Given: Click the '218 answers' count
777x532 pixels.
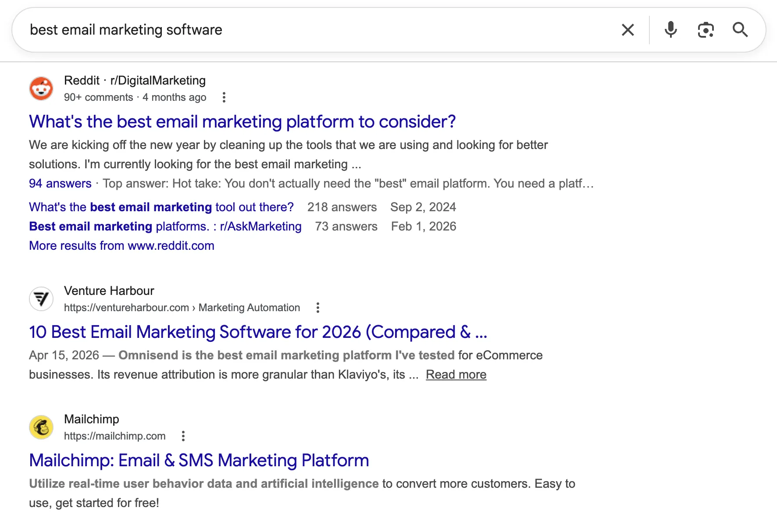Looking at the screenshot, I should [342, 207].
